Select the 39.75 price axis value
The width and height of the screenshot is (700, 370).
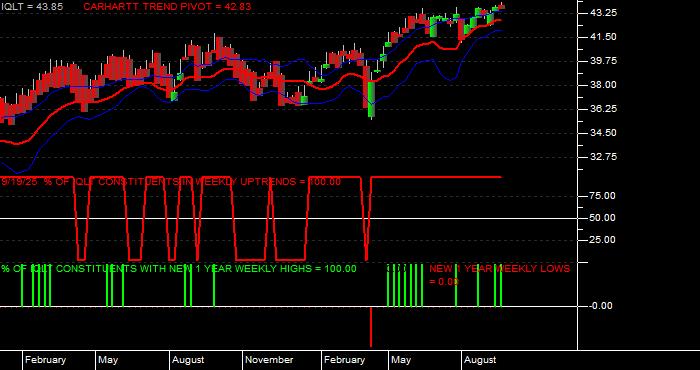click(x=603, y=61)
